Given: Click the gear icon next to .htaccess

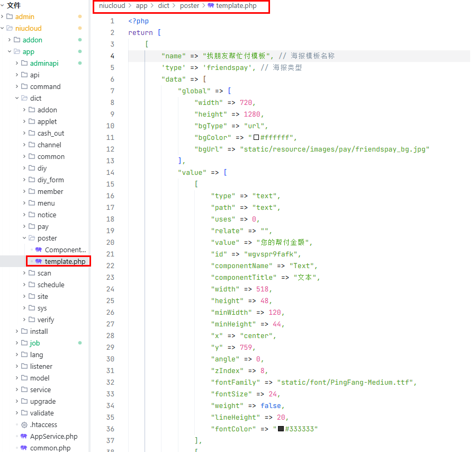Looking at the screenshot, I should tap(24, 424).
